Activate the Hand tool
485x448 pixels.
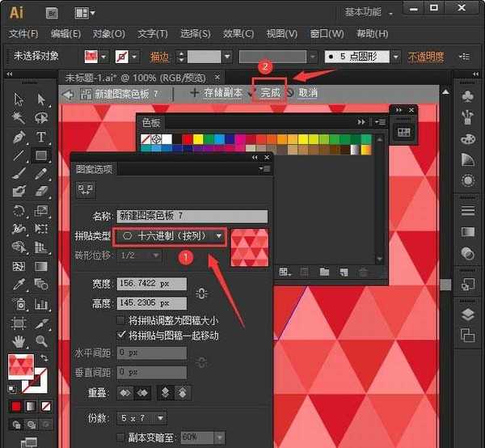(x=19, y=341)
